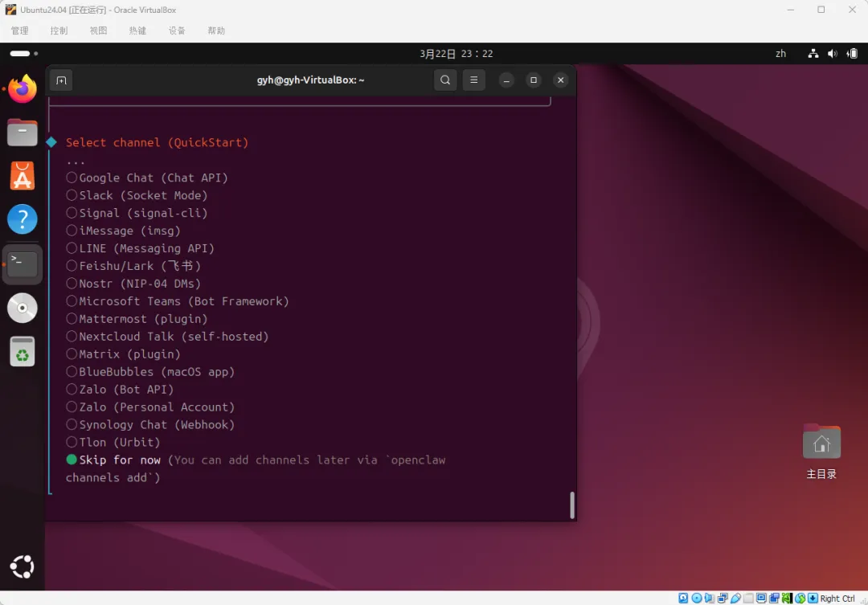
Task: Click the Activities pill in top bar
Action: [x=24, y=54]
